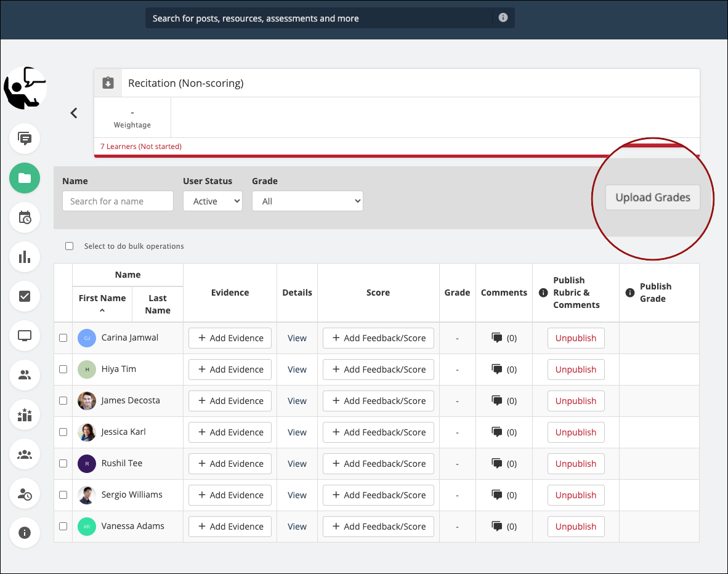Click the monitor screen sidebar icon
728x574 pixels.
pos(25,336)
